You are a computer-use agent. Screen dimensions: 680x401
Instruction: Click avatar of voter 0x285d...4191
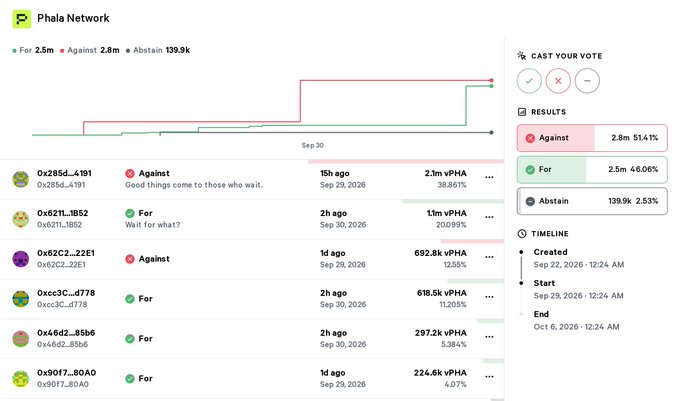(20, 179)
